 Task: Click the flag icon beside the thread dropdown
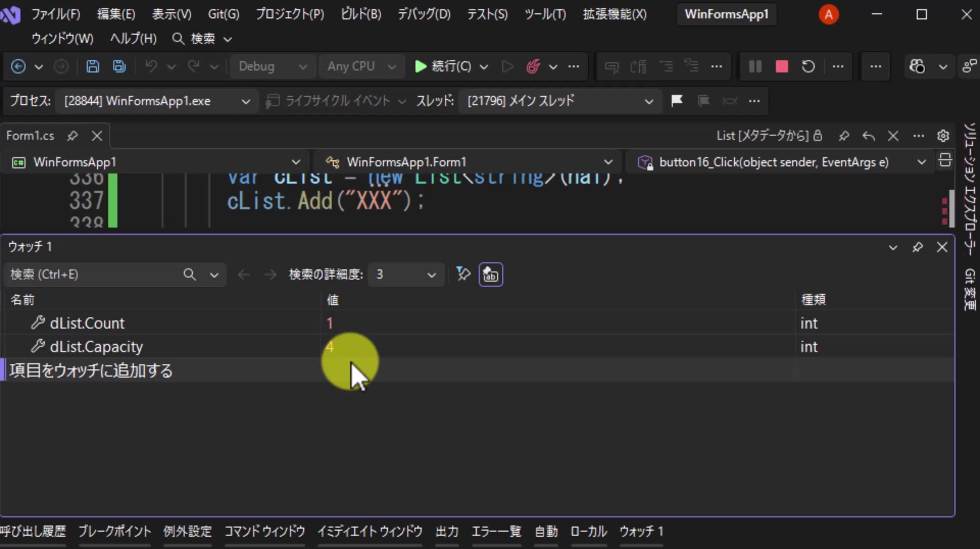677,101
